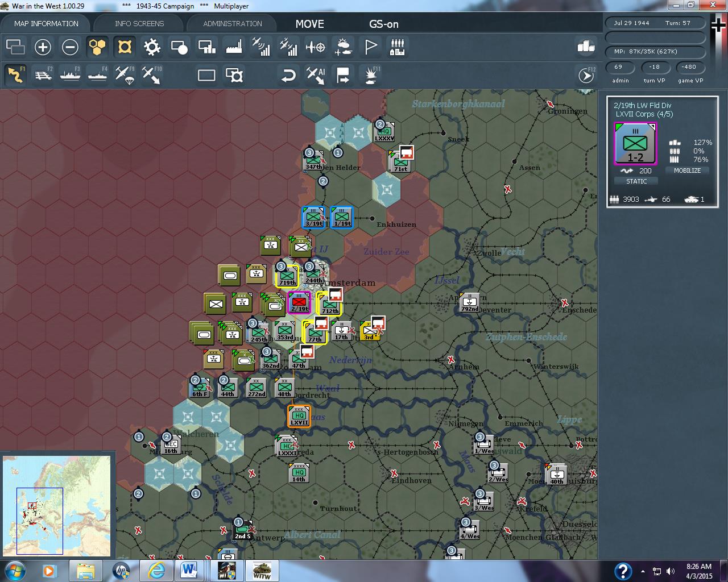The image size is (728, 582).
Task: Click the 2/19th LW Fld Div title
Action: click(643, 105)
